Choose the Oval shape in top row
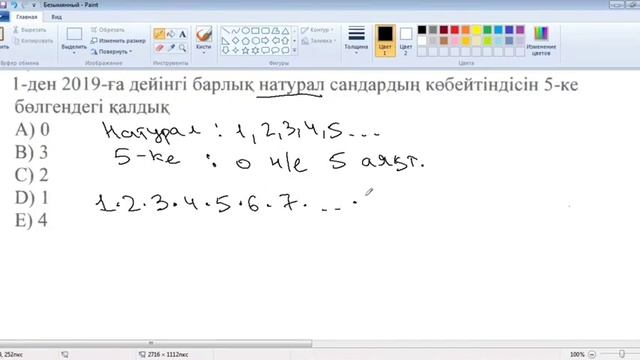 245,31
